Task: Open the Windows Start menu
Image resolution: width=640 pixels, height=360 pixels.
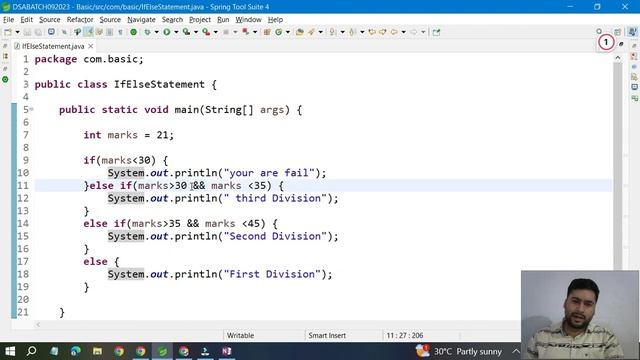Action: [10, 351]
